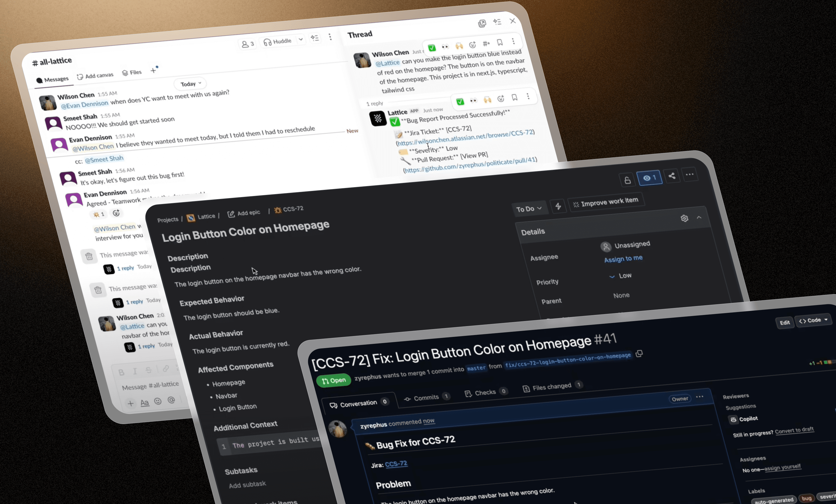The height and width of the screenshot is (504, 836).
Task: Expand the Today date dropdown
Action: coord(190,84)
